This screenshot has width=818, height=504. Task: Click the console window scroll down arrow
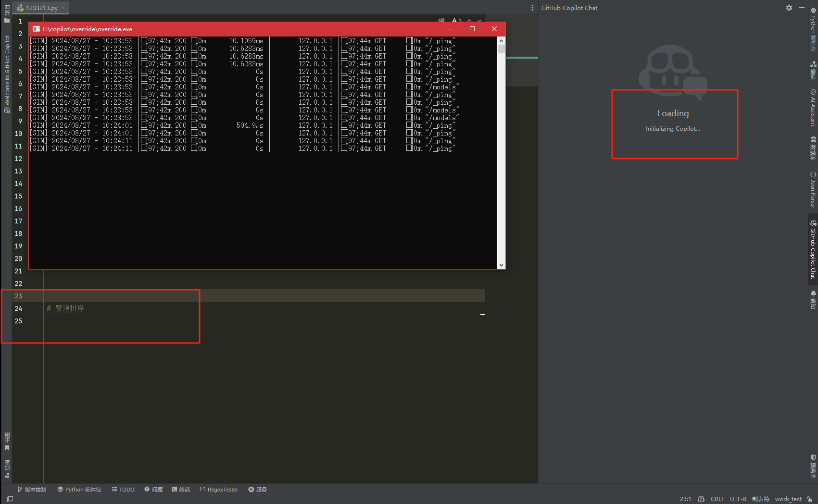point(501,265)
